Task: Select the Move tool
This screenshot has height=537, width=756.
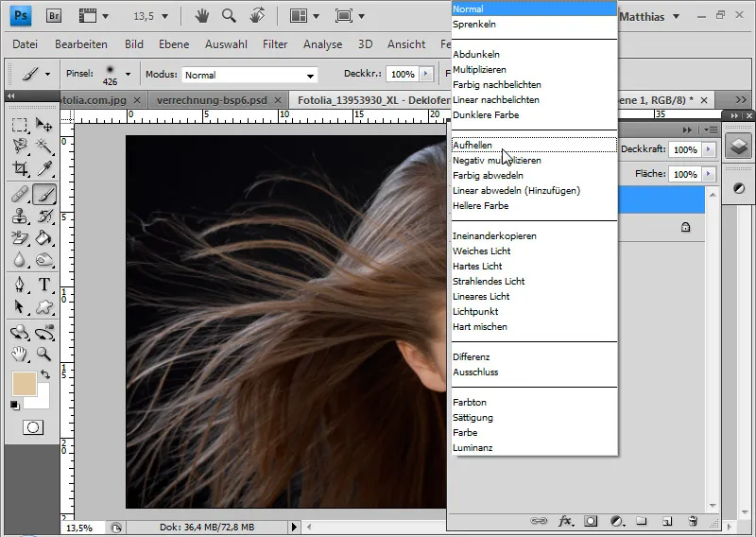Action: (44, 125)
